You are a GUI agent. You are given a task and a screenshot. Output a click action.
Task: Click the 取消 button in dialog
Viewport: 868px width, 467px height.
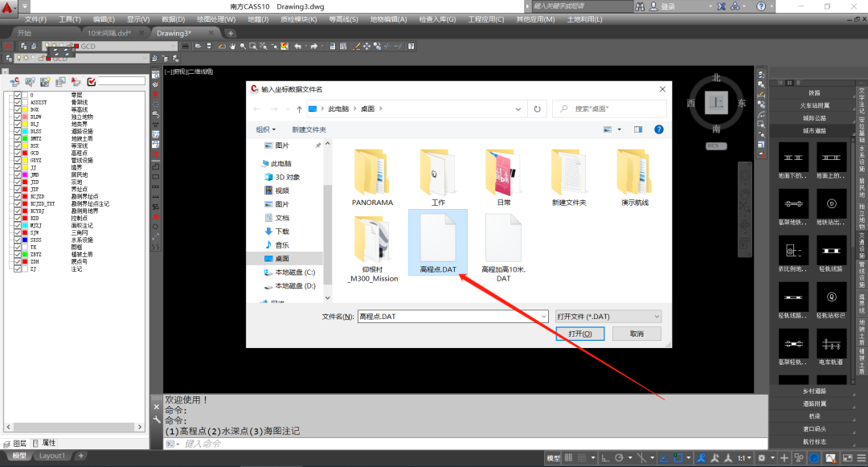pos(637,334)
